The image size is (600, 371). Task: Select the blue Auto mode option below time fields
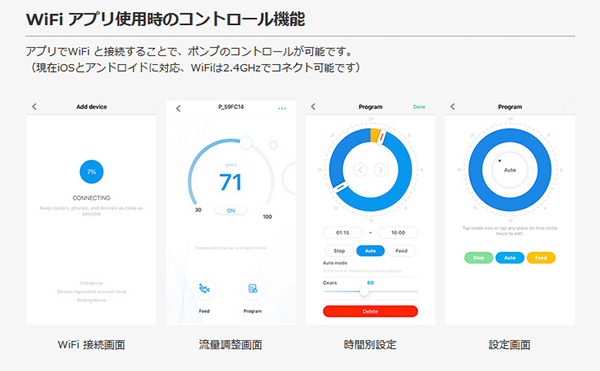(370, 251)
